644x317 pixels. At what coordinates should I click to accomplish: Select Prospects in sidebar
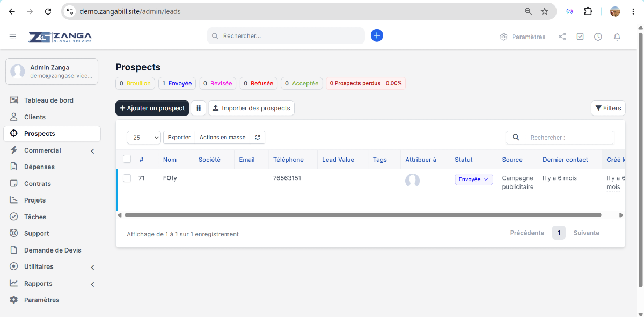pos(52,134)
